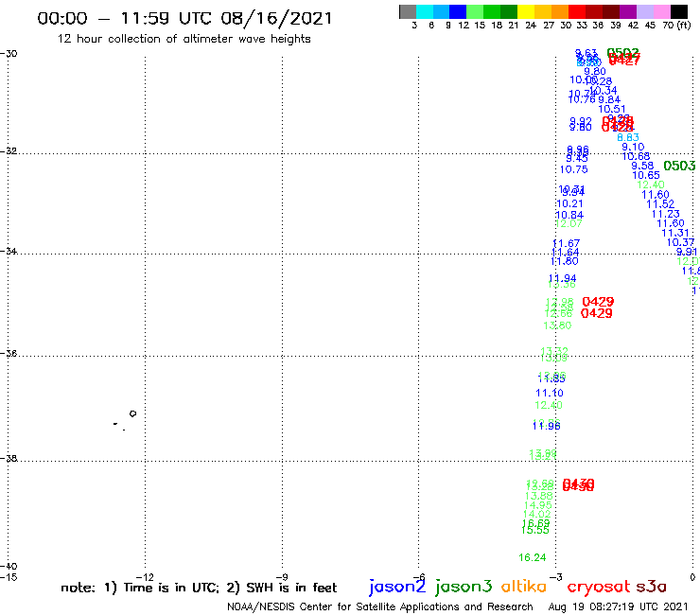The image size is (700, 615).
Task: Click the wave height value 10.51
Action: point(612,109)
